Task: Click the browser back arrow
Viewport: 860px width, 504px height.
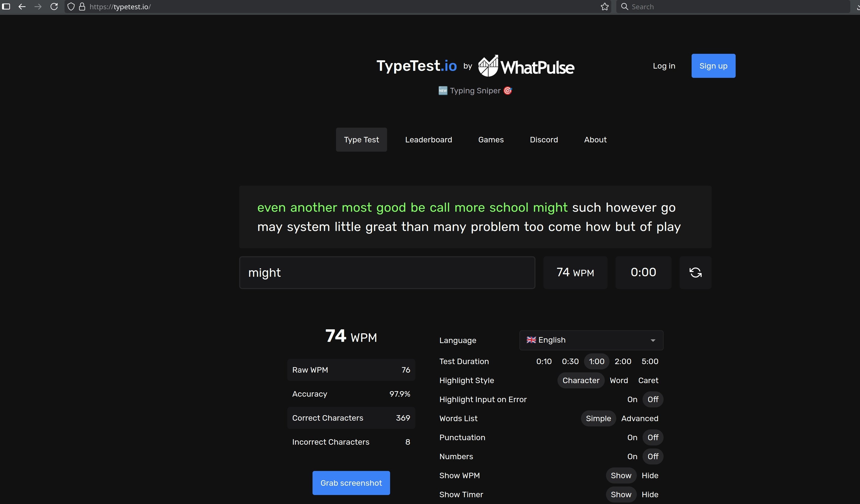Action: click(x=22, y=7)
